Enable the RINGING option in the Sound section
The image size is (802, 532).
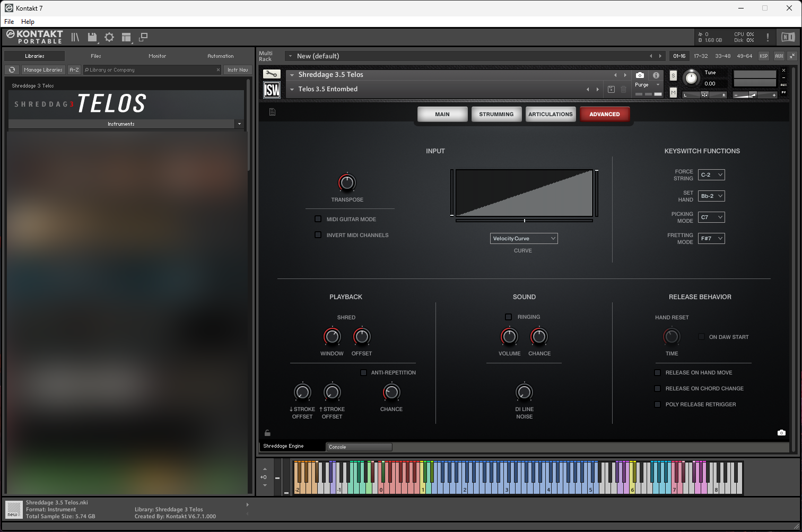point(508,317)
